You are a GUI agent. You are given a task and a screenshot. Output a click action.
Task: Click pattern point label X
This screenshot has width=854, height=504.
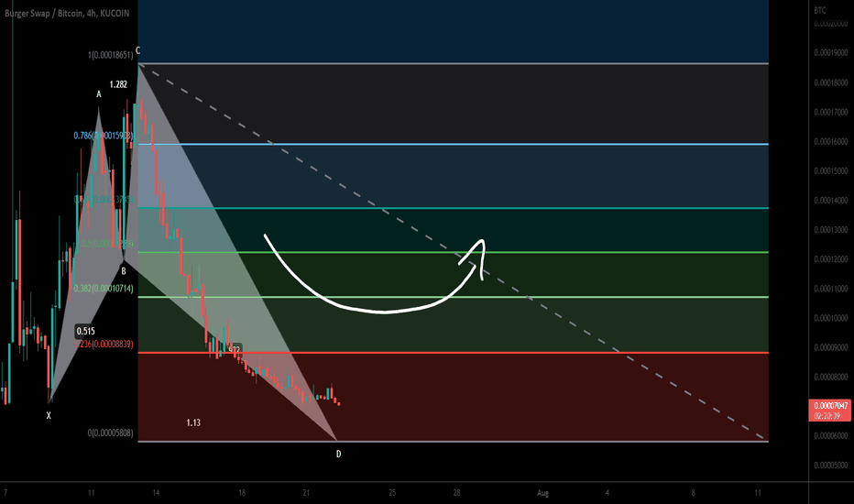pos(49,416)
